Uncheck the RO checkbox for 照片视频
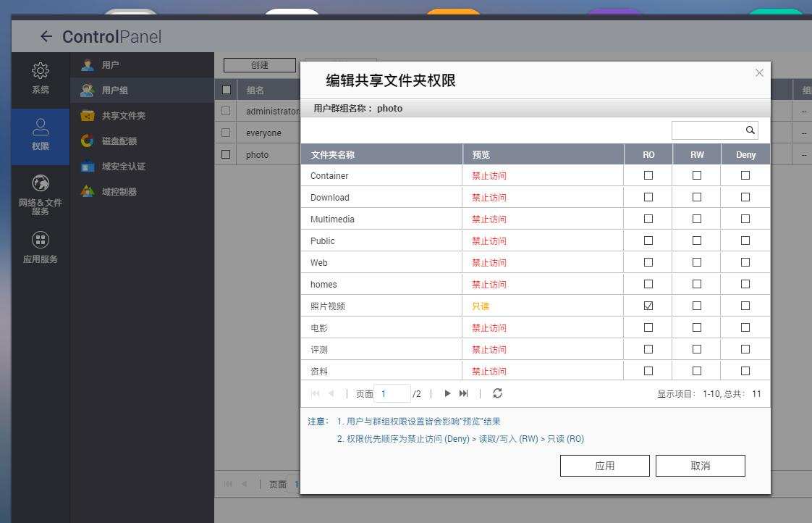 point(648,305)
